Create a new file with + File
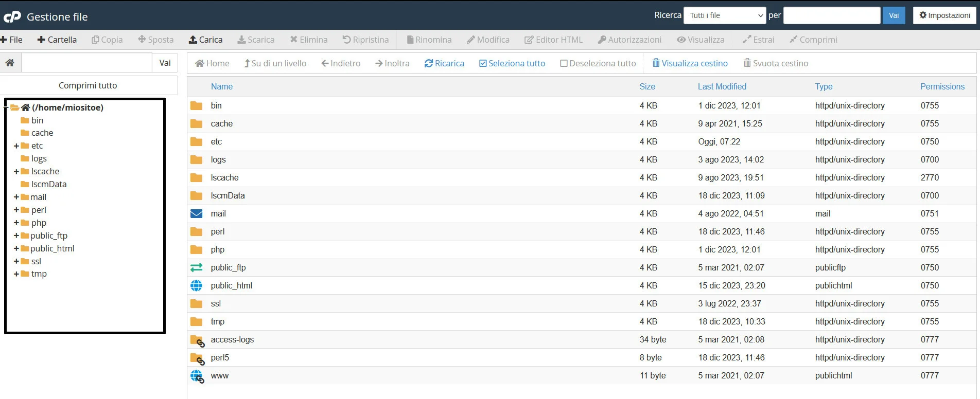Image resolution: width=980 pixels, height=399 pixels. point(11,40)
